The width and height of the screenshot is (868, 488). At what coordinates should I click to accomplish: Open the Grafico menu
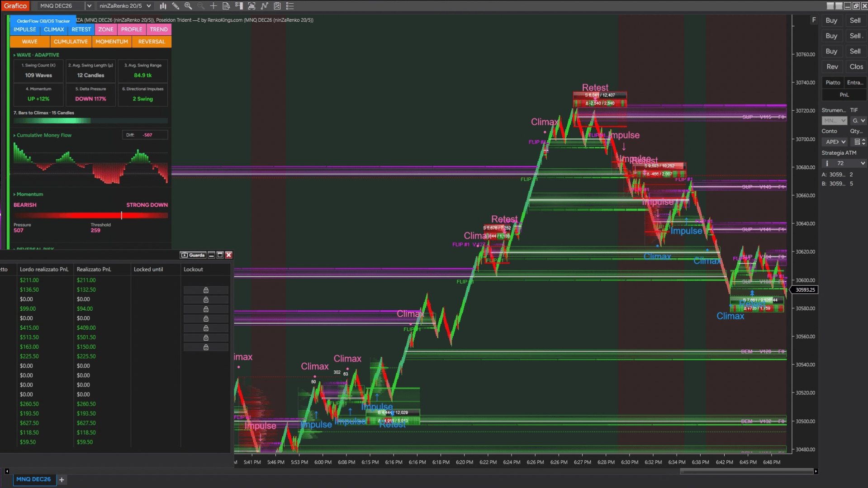point(15,6)
